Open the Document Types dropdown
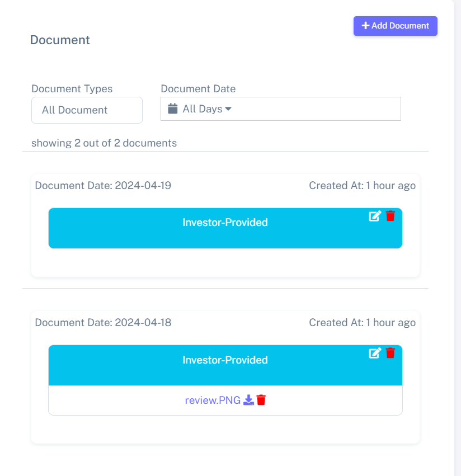The width and height of the screenshot is (461, 476). click(87, 110)
